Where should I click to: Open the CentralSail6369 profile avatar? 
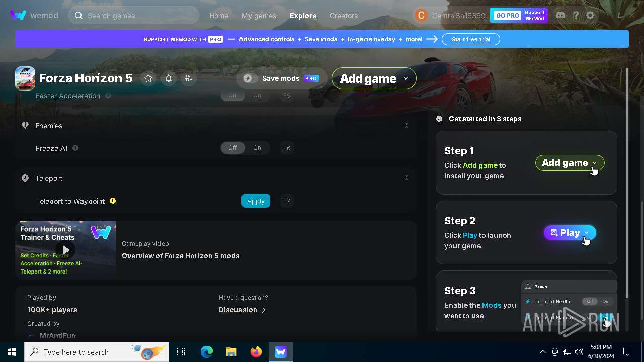click(x=420, y=15)
